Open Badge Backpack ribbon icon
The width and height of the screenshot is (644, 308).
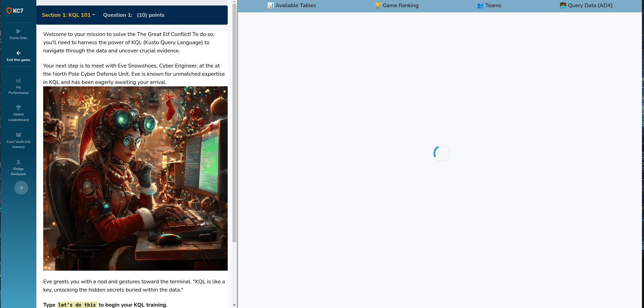click(x=19, y=162)
